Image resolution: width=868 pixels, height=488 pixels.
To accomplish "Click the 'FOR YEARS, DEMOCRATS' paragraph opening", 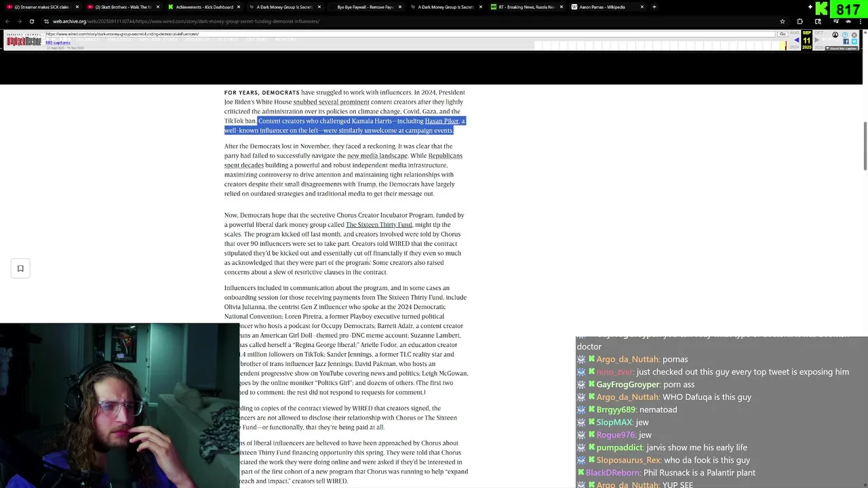I will (x=262, y=92).
